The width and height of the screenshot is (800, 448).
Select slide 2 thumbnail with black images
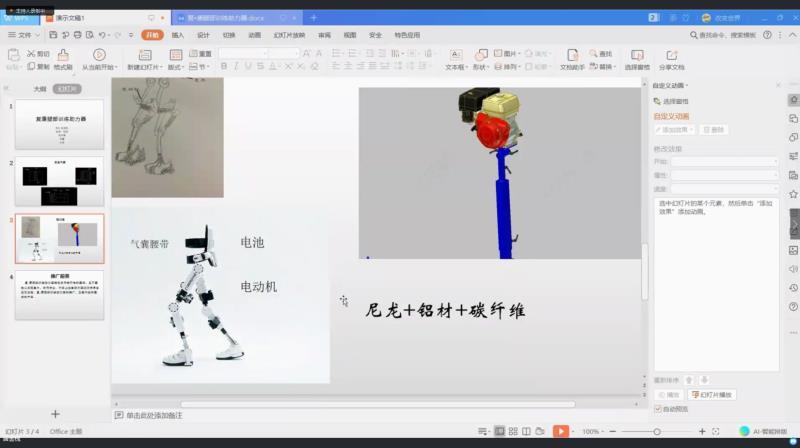coord(59,181)
